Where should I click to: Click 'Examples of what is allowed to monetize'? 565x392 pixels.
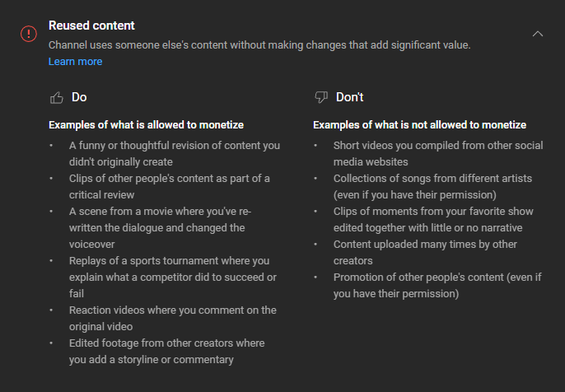(x=146, y=124)
